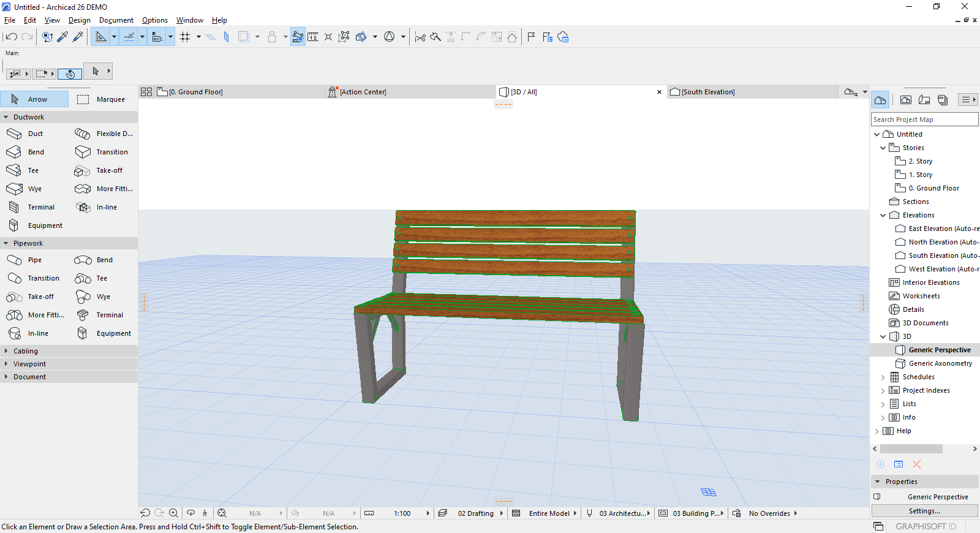Select the Ductwork Transition tool
Image resolution: width=980 pixels, height=533 pixels.
tap(103, 152)
